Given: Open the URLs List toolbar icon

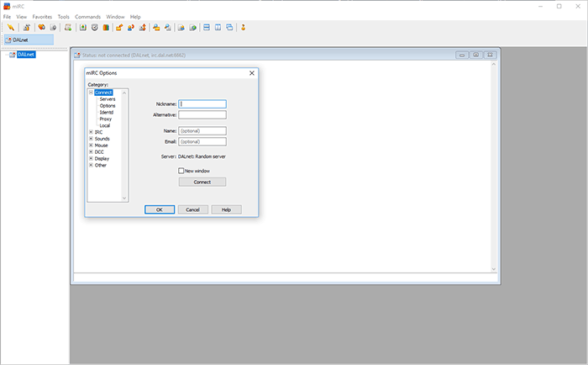Looking at the screenshot, I should coord(192,28).
